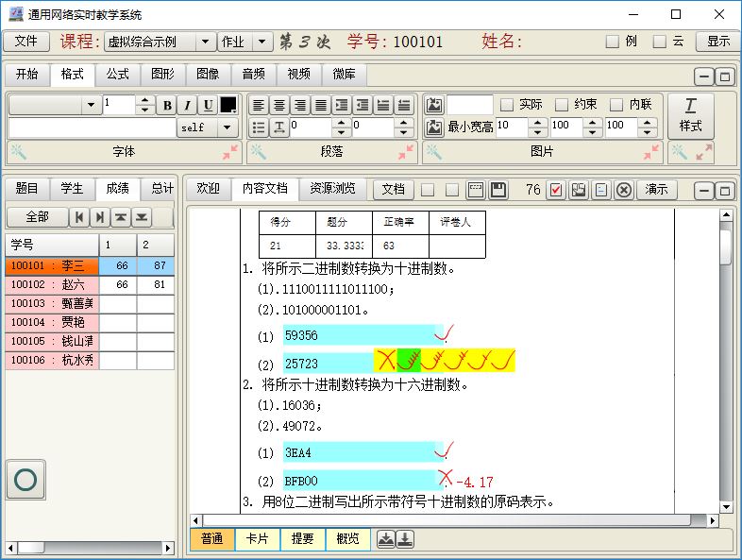Collapse the 字体 panel arrows icon
742x560 pixels.
(231, 151)
